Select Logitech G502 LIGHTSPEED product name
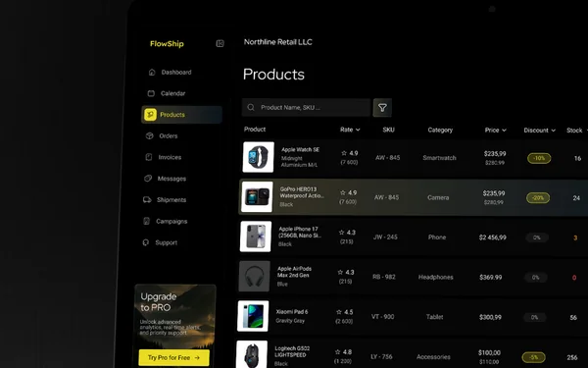 point(292,351)
